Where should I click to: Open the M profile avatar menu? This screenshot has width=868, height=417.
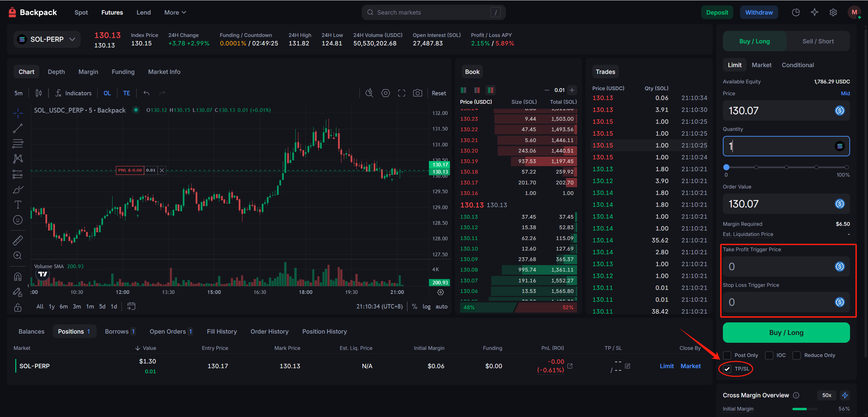(x=854, y=13)
